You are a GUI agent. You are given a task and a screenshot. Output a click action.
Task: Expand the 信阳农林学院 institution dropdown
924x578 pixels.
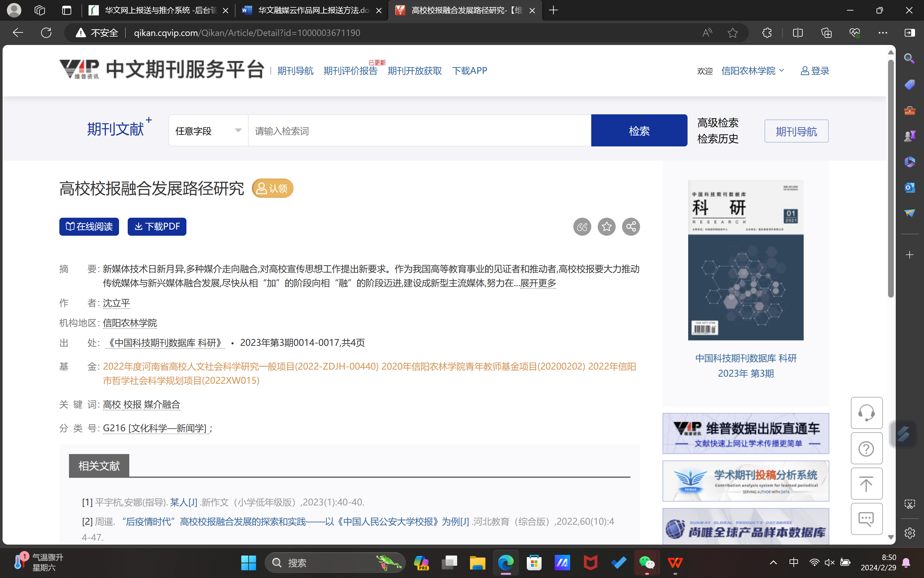click(x=752, y=71)
